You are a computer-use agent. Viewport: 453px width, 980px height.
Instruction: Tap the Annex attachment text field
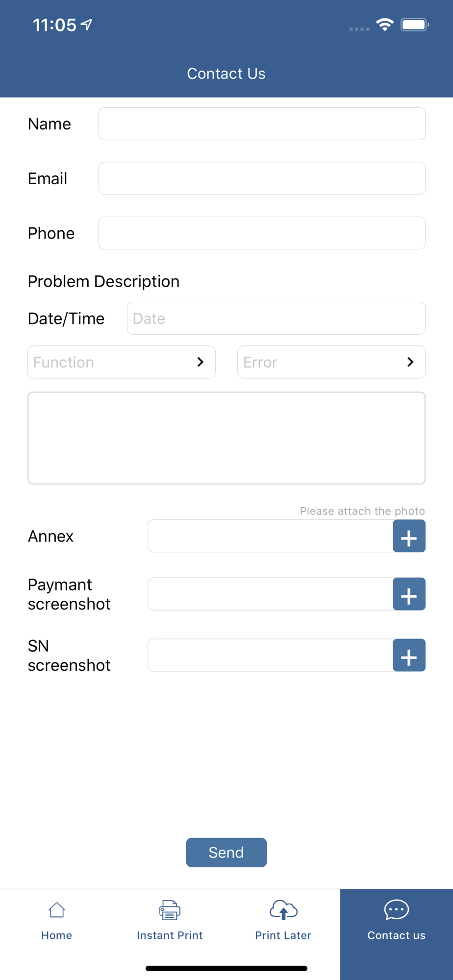coord(270,536)
